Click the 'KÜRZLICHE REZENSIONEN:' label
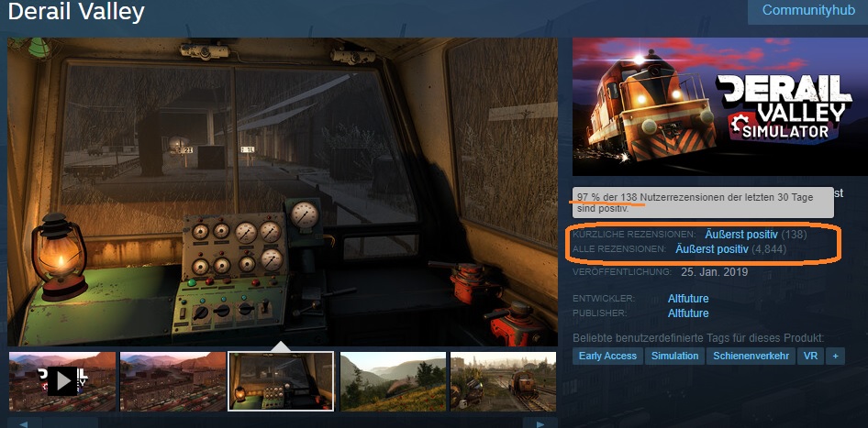The image size is (868, 428). [x=634, y=235]
